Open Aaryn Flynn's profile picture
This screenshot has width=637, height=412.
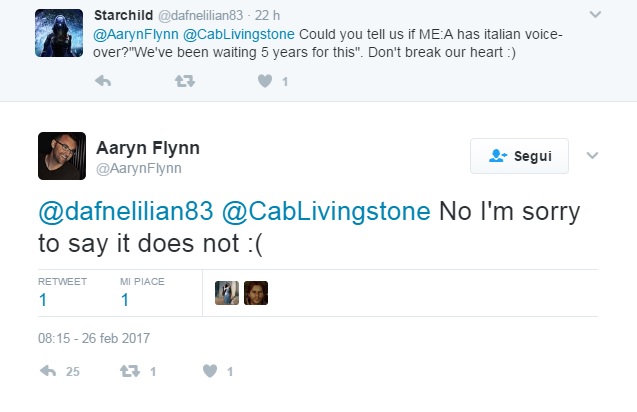[63, 156]
